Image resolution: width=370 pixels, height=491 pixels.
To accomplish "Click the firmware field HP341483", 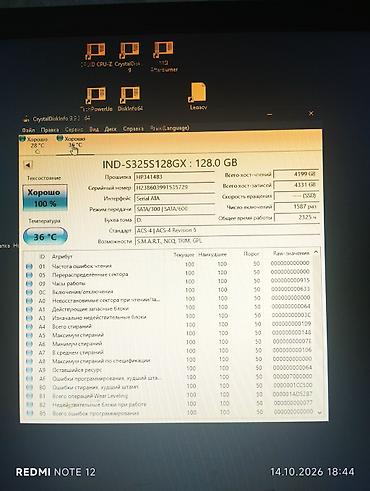I will point(174,177).
